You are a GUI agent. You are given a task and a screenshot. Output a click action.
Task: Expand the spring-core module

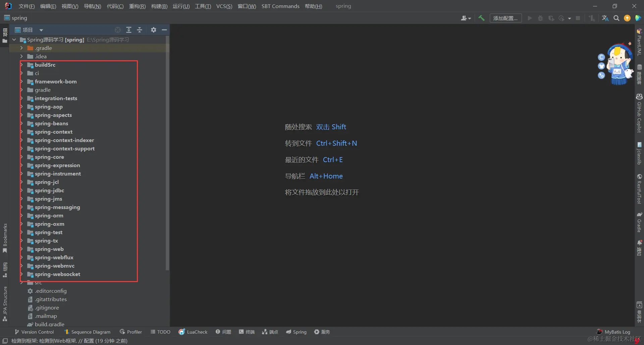(x=21, y=157)
